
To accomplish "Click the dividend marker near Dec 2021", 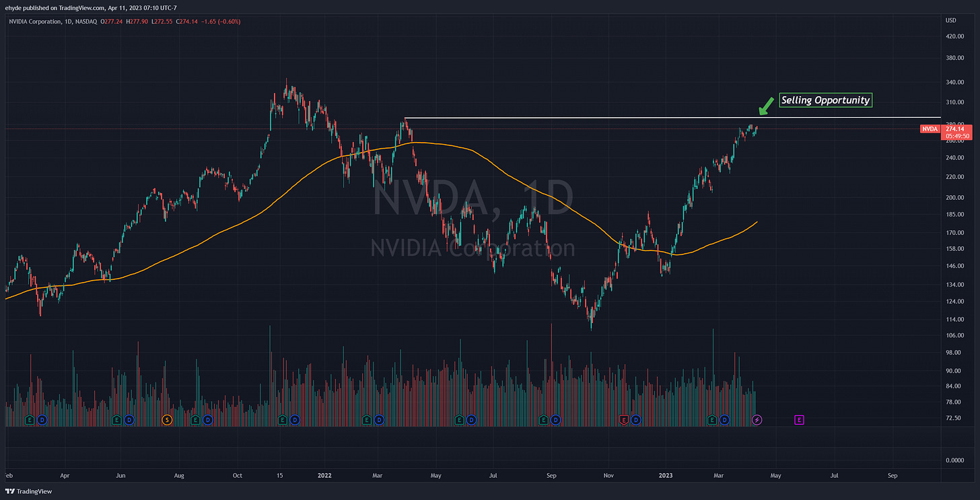I will coord(295,419).
